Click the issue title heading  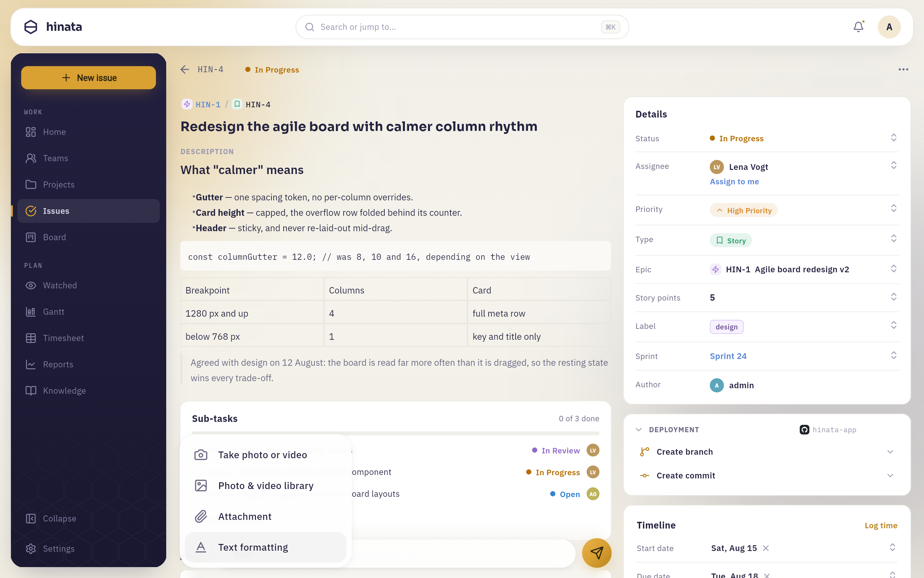pyautogui.click(x=359, y=127)
